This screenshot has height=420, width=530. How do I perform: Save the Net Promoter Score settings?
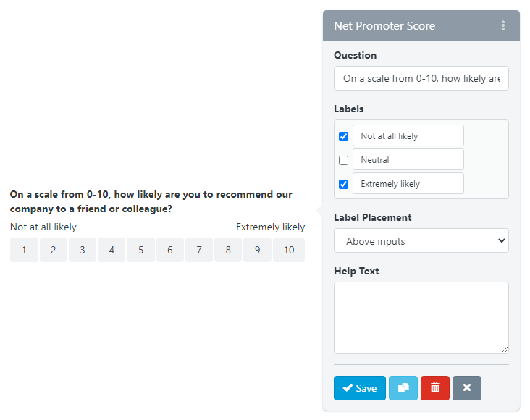(x=360, y=388)
